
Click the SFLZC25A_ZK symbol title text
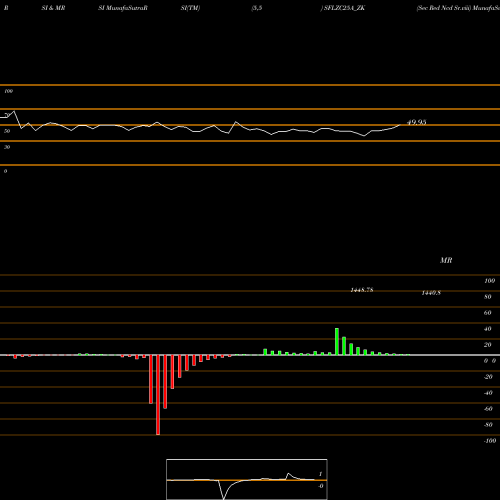click(344, 8)
